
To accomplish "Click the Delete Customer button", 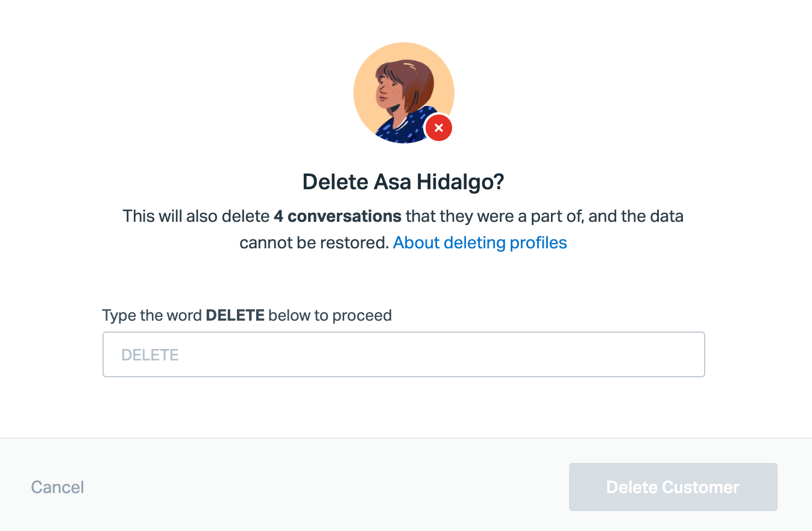I will point(673,487).
